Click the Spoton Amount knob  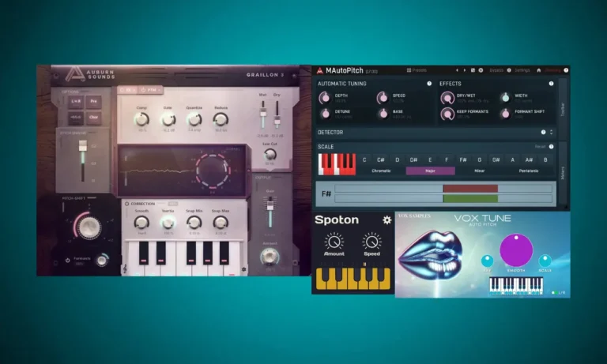point(334,242)
